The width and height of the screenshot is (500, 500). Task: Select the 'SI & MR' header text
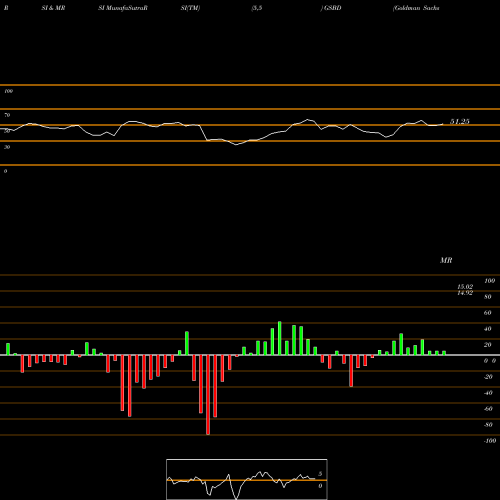(53, 8)
